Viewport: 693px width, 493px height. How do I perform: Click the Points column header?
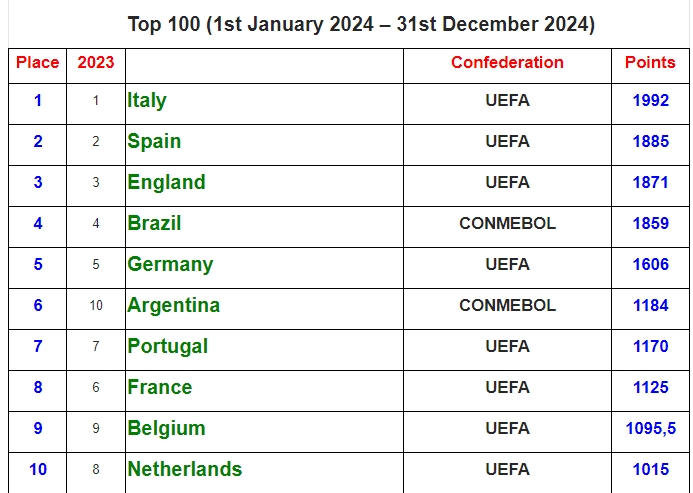coord(650,63)
